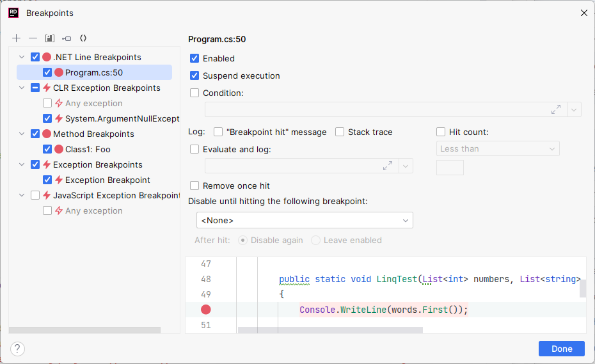Viewport: 595px width, 364px height.
Task: Check JavaScript Exception Breakpoints group checkbox
Action: point(35,195)
